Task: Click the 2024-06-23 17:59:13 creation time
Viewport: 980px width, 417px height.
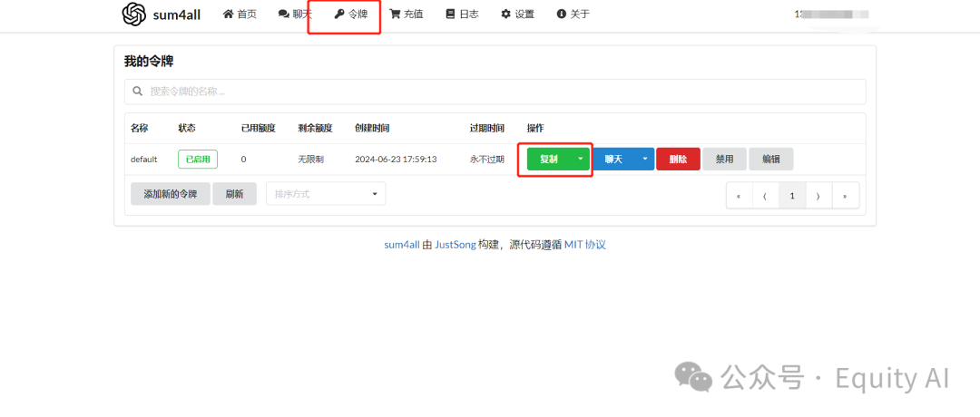Action: tap(396, 160)
